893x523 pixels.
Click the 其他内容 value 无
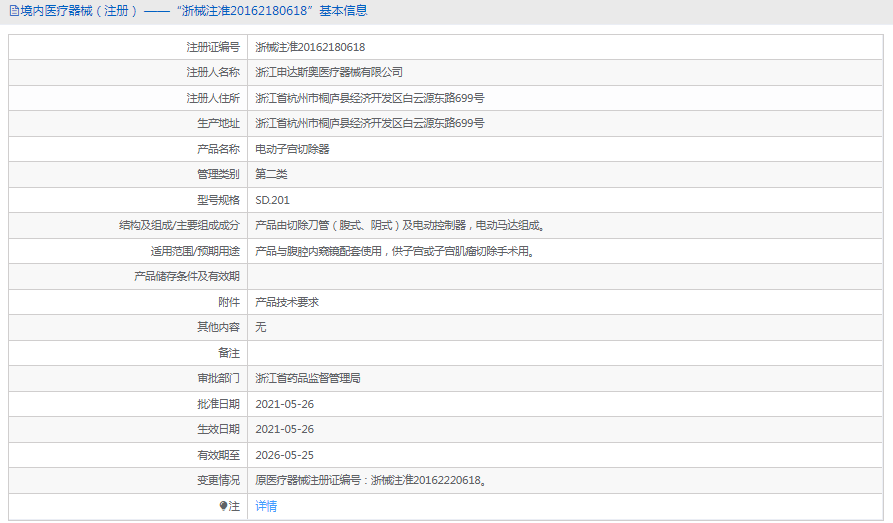pyautogui.click(x=261, y=327)
